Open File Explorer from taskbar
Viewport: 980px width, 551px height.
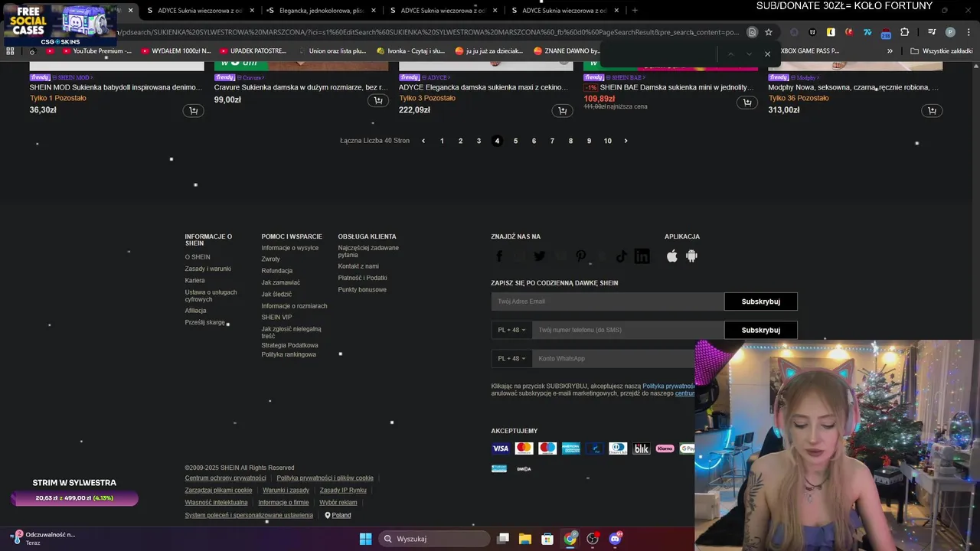[525, 539]
